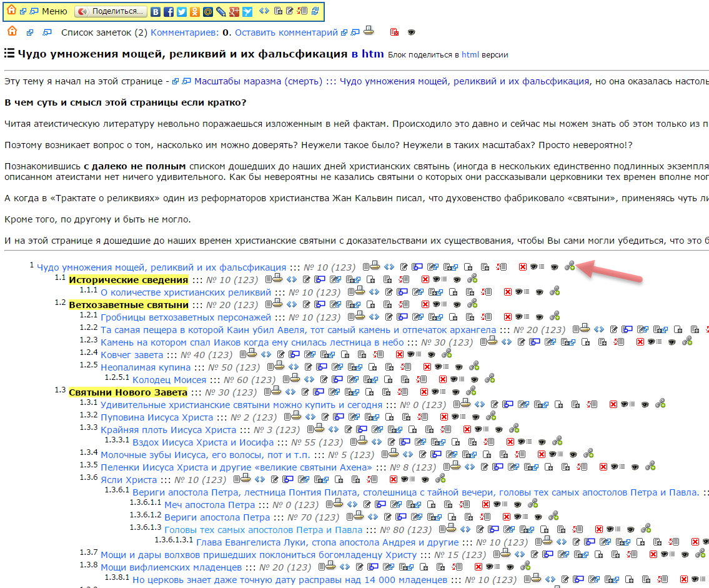
Task: Click the add-link chain icon indicated by the red arrow
Action: pyautogui.click(x=570, y=266)
